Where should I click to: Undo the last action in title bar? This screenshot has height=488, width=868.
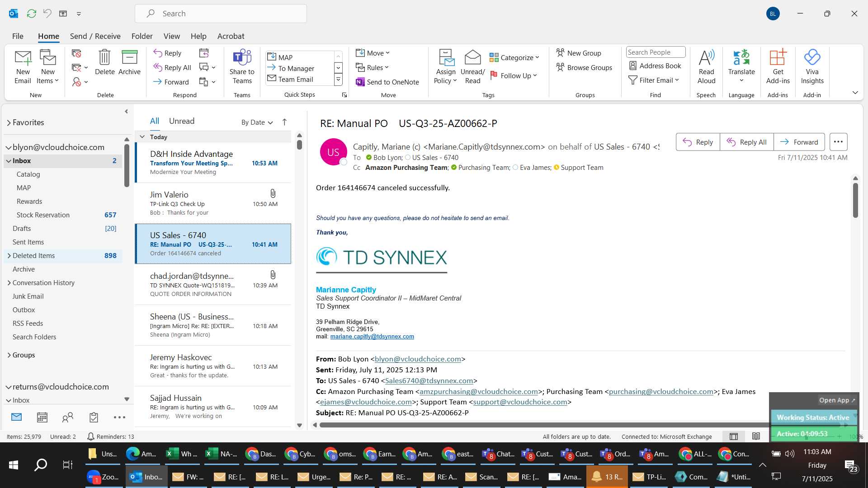click(x=47, y=14)
